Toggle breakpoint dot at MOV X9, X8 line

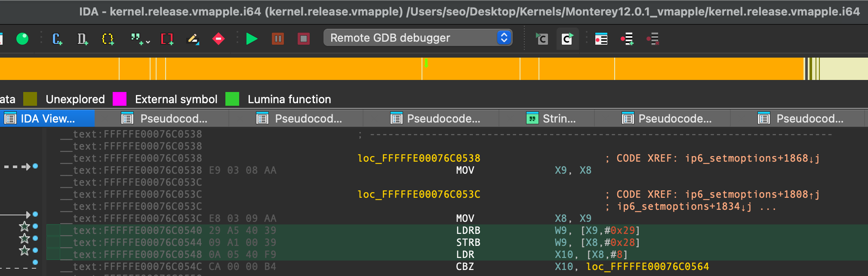[35, 166]
